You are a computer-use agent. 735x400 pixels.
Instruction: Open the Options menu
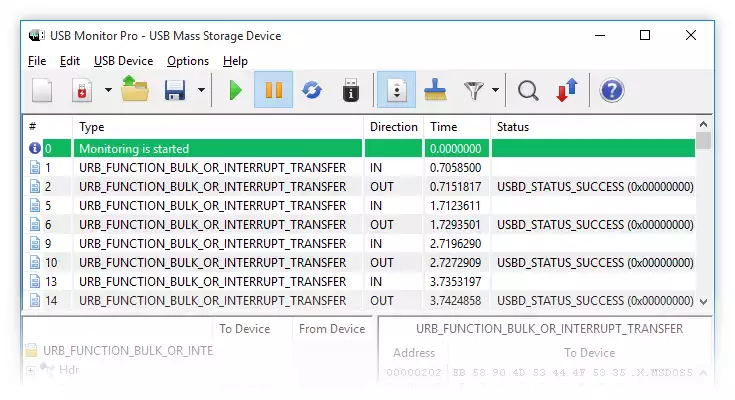pos(188,61)
